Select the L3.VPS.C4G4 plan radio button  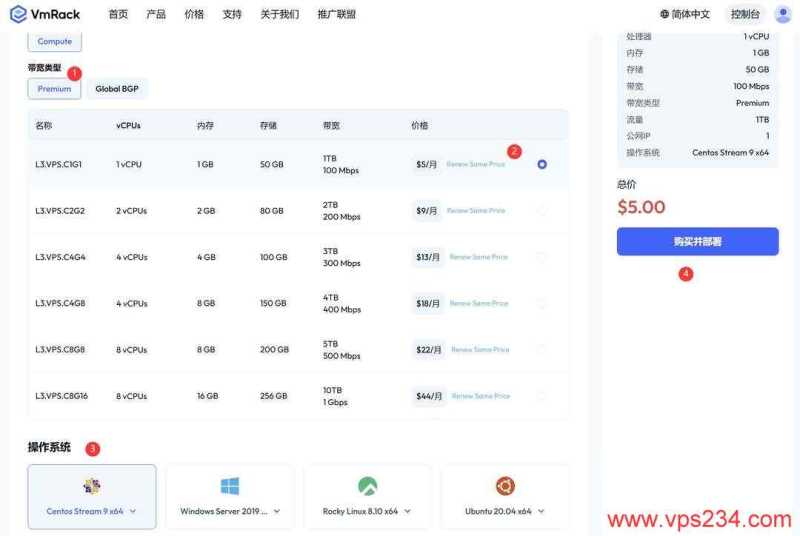(542, 257)
